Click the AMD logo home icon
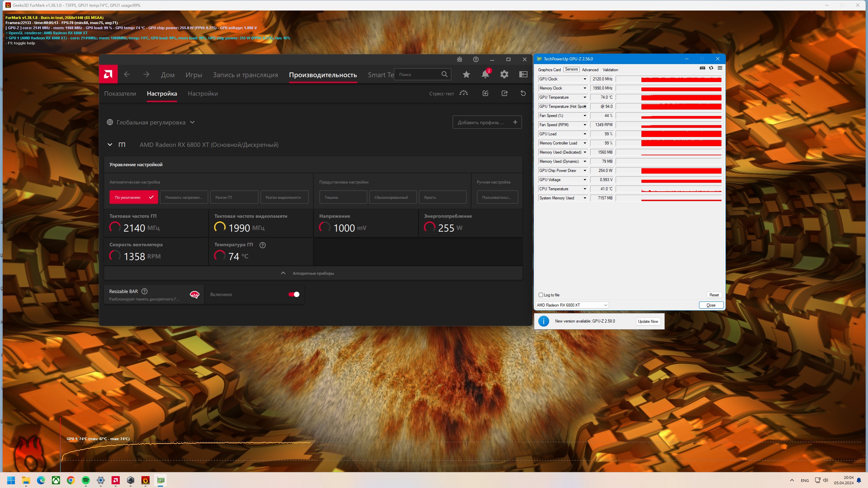This screenshot has height=488, width=868. pyautogui.click(x=108, y=74)
